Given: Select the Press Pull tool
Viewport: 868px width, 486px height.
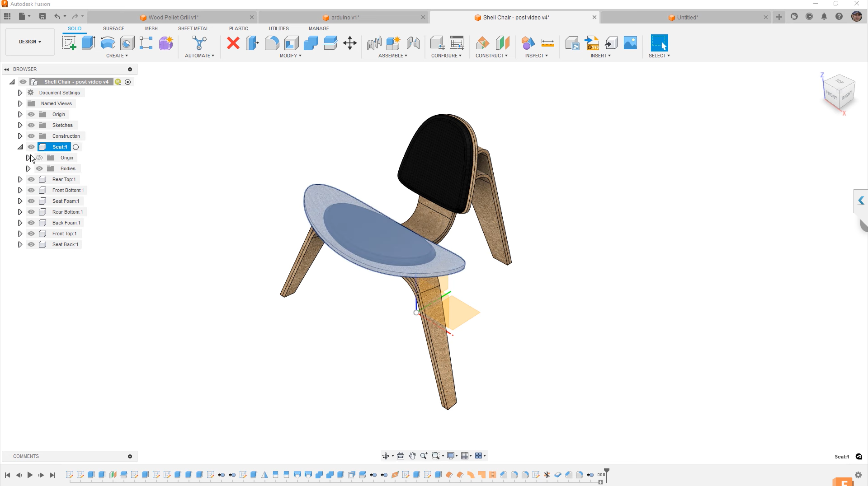Looking at the screenshot, I should pos(252,43).
